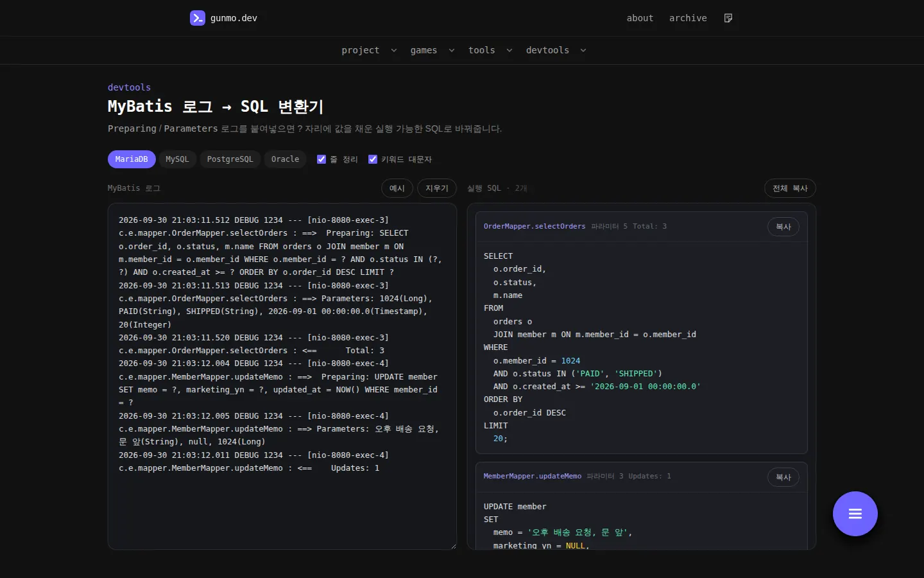Click the value 1024 in the SQL
Screen dimensions: 924x578
coord(570,361)
